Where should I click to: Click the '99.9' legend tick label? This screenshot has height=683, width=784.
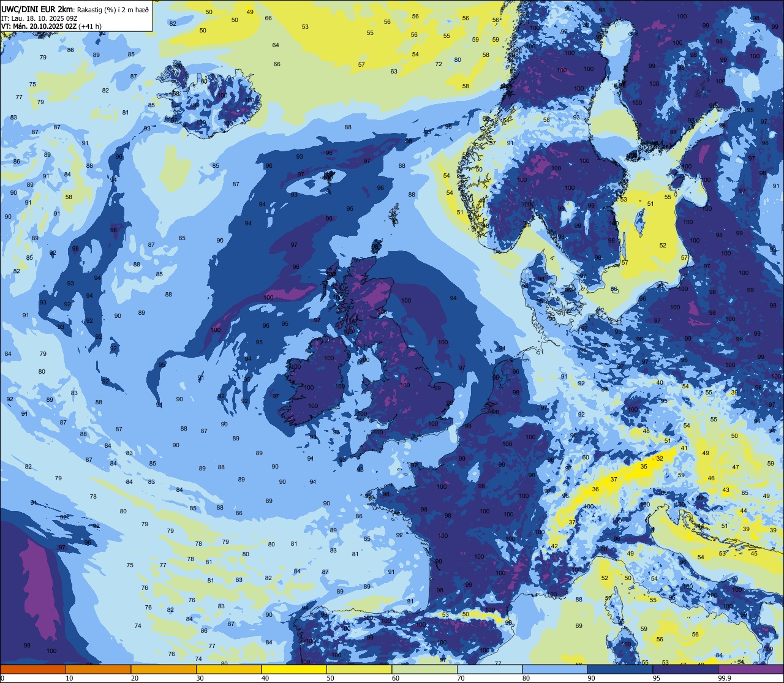(725, 678)
